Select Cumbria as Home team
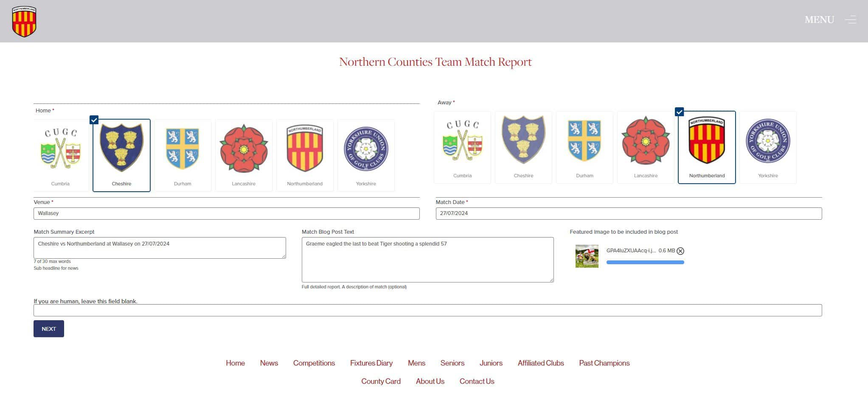The height and width of the screenshot is (394, 868). tap(60, 155)
